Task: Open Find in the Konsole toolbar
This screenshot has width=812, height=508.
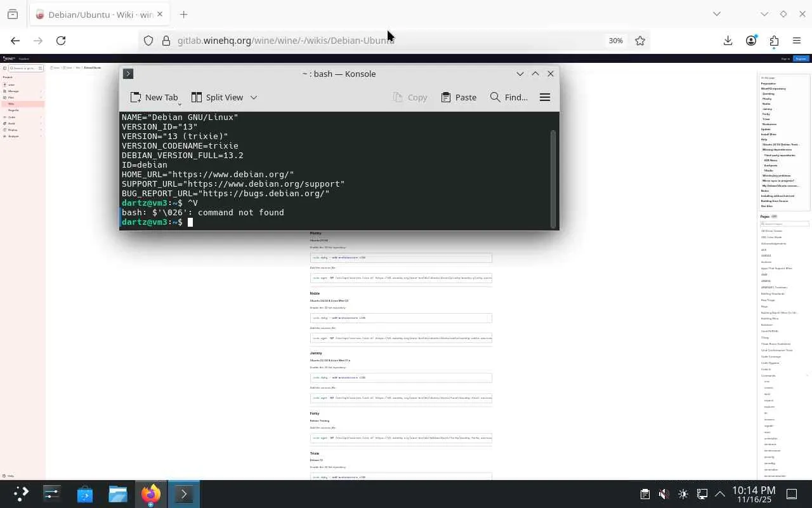Action: 509,97
